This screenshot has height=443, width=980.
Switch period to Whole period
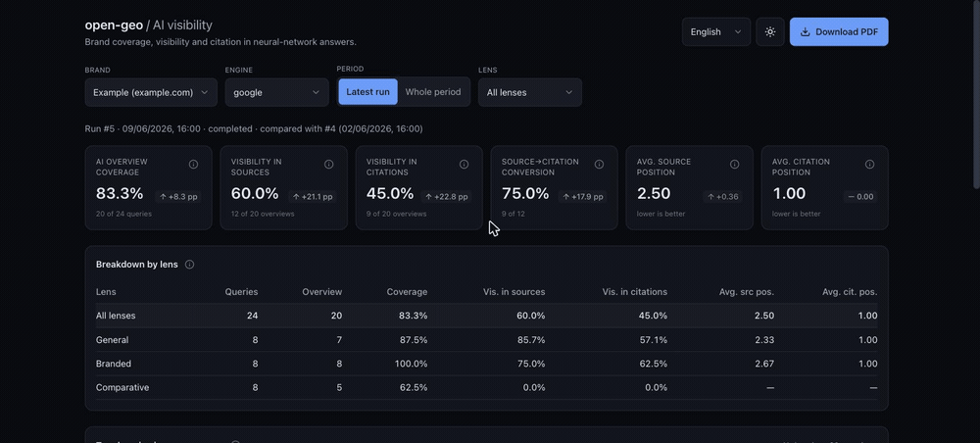pos(433,92)
